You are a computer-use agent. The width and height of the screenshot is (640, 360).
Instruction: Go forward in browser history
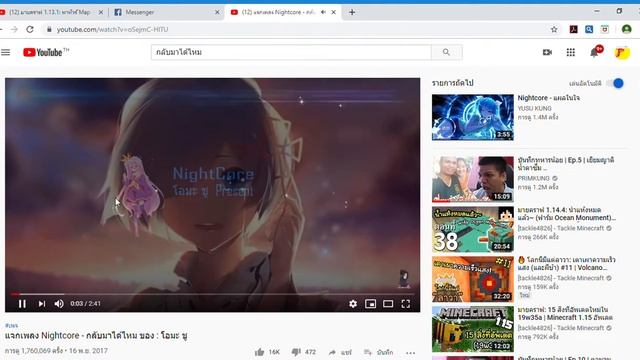coord(14,29)
